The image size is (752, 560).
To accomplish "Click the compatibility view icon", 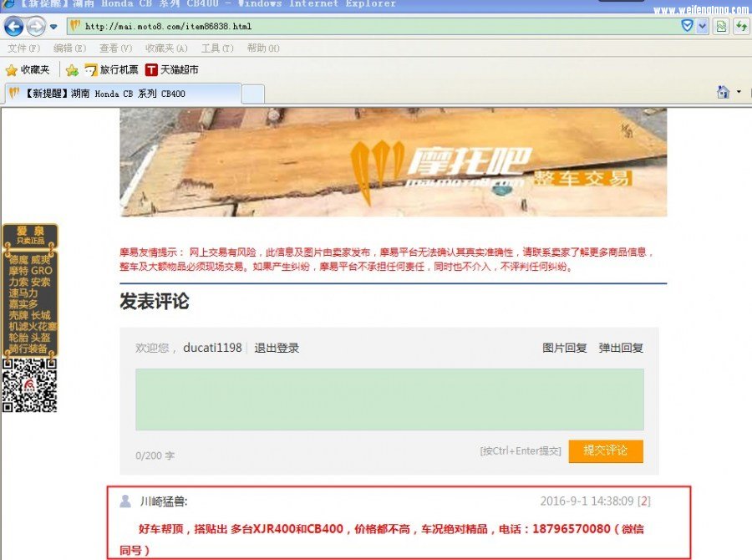I will (721, 27).
